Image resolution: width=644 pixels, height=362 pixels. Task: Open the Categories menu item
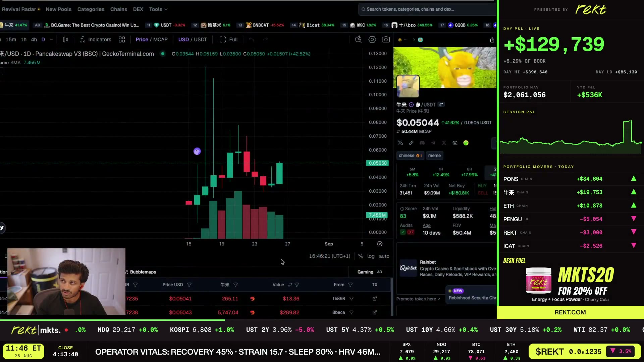[x=91, y=9]
